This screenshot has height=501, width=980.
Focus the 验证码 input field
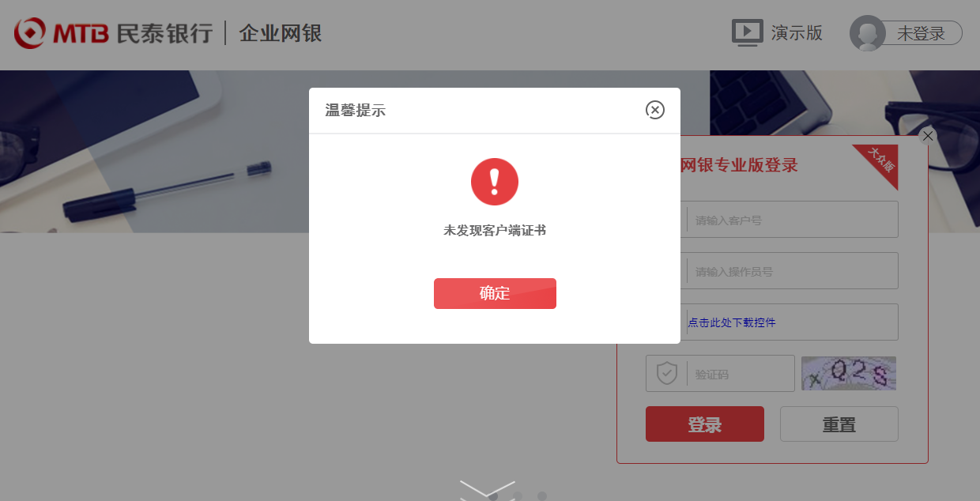click(720, 373)
